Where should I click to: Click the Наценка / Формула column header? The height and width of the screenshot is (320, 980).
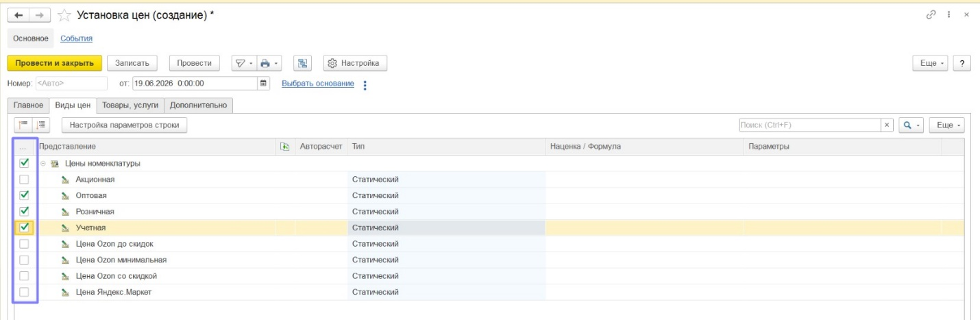pos(645,147)
